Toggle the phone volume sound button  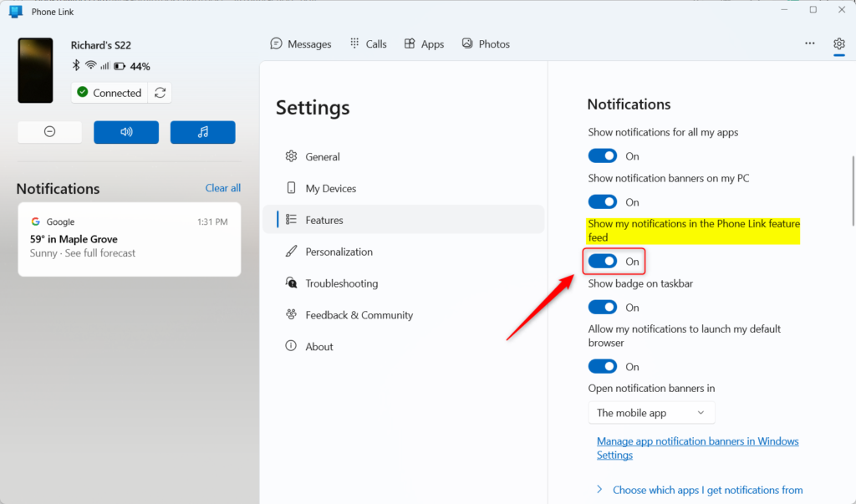pos(126,132)
